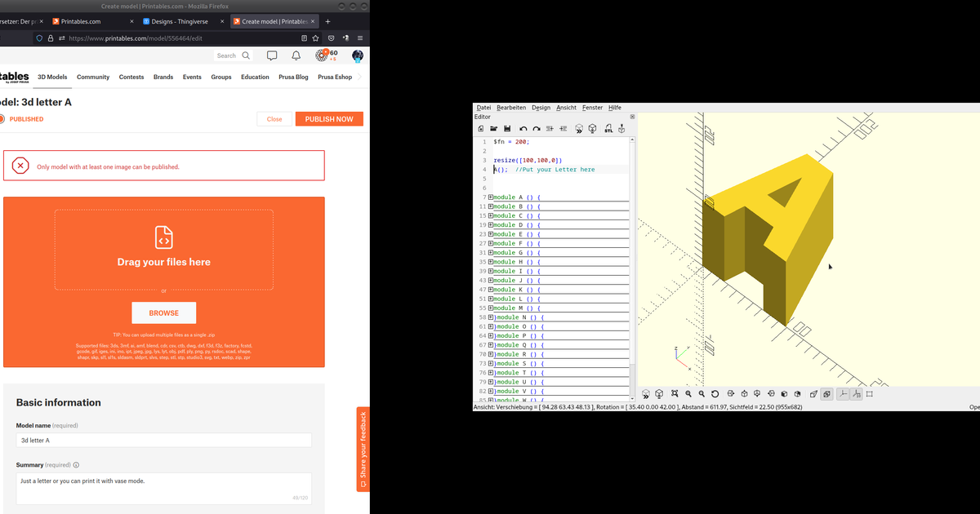Bookmark this page with the star icon
Screen dimensions: 980x514
(x=316, y=38)
